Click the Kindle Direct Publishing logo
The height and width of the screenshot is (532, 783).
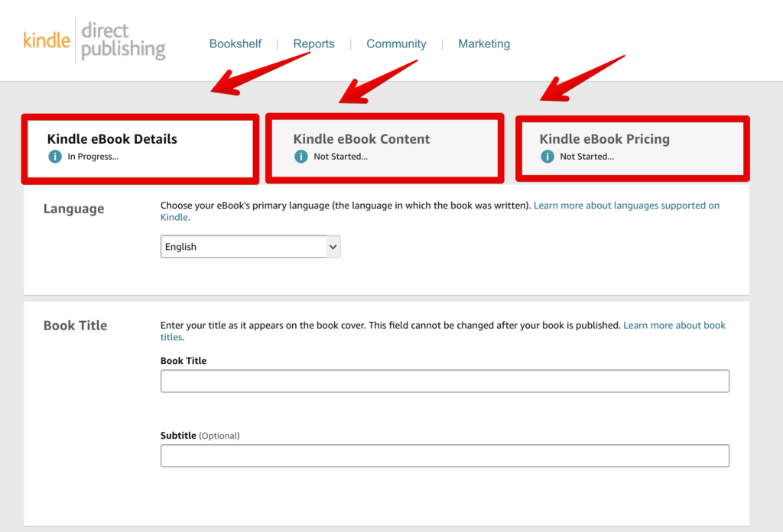coord(94,41)
